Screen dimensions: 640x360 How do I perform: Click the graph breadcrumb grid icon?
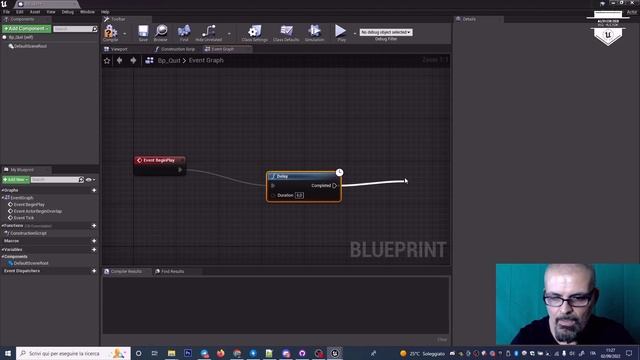tap(149, 60)
